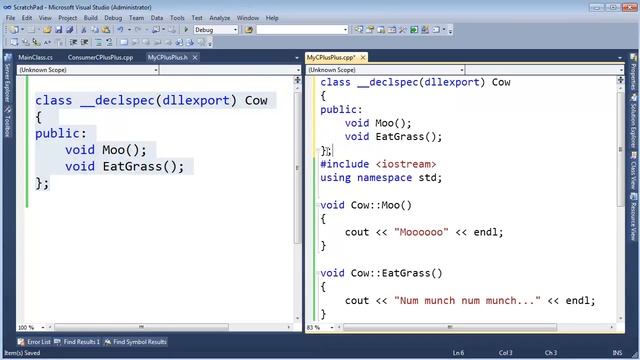Select the MyCPlusPlus.cpp* tab
The height and width of the screenshot is (360, 640).
click(331, 58)
